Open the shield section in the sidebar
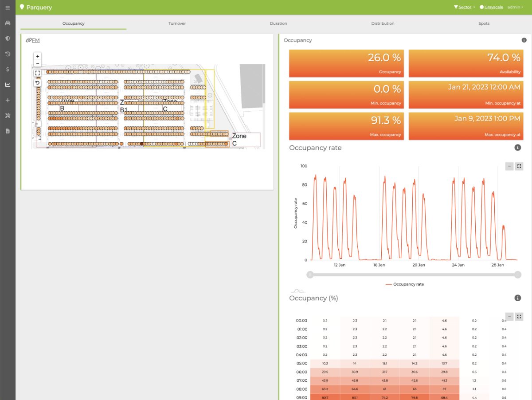532x400 pixels. pos(8,39)
